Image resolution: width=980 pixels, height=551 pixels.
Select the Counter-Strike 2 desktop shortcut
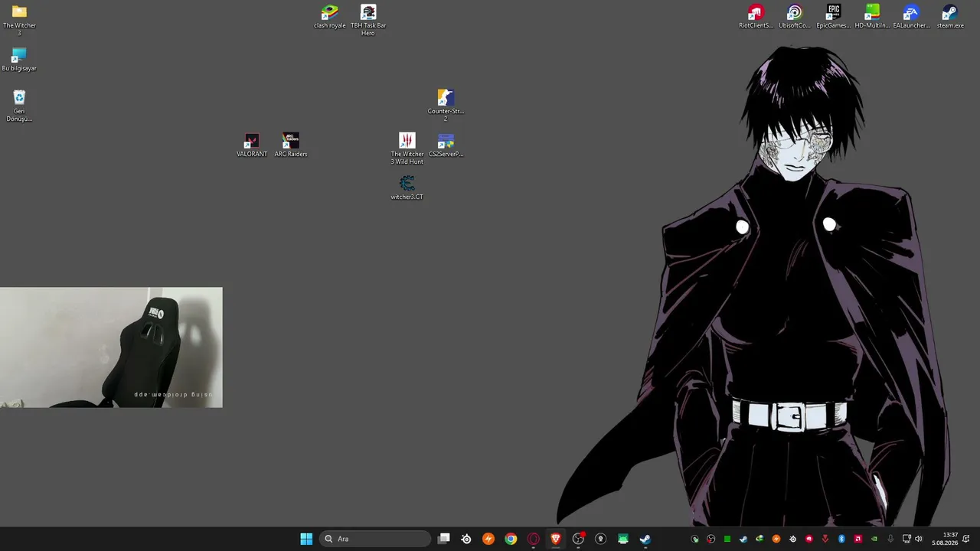click(446, 106)
